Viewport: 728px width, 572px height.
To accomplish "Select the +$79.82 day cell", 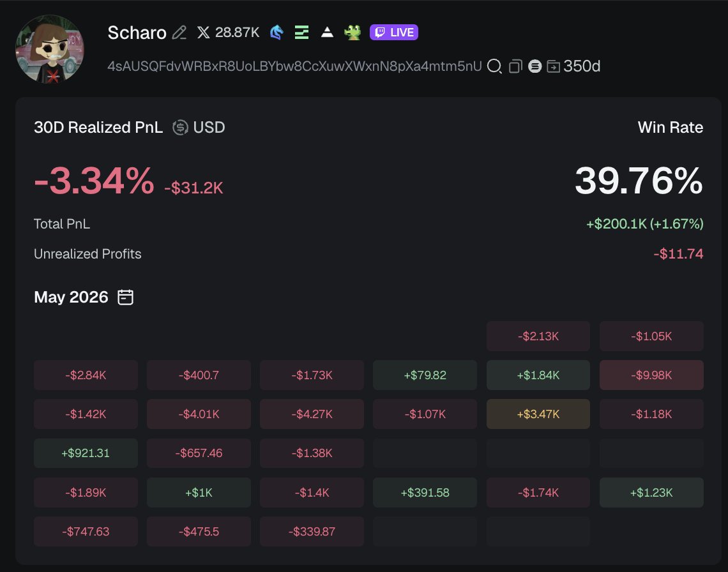I will [425, 375].
